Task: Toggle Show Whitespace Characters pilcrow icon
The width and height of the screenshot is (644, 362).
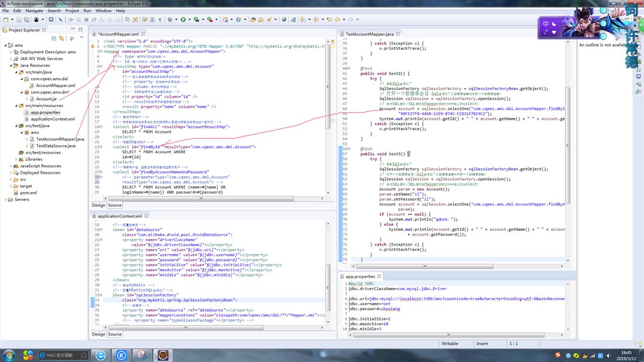Action: coord(160,20)
